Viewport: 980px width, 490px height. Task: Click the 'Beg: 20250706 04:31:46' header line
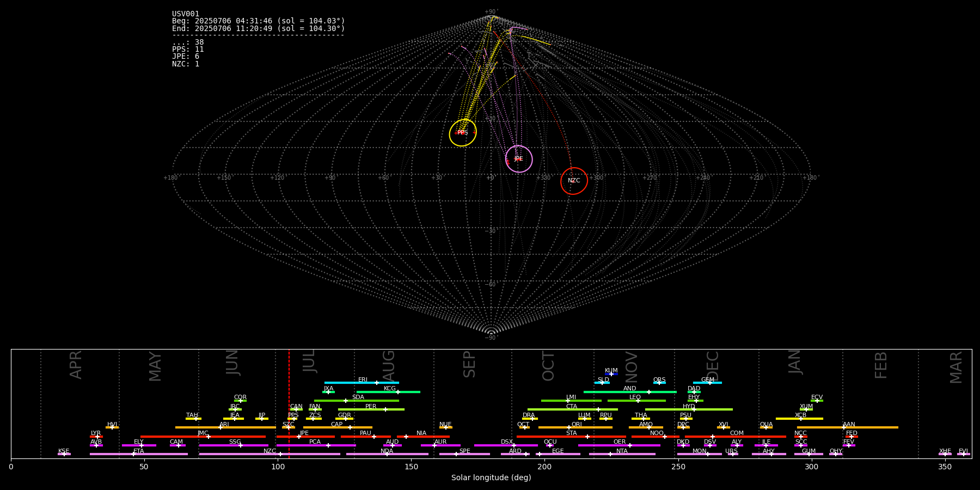[x=259, y=21]
